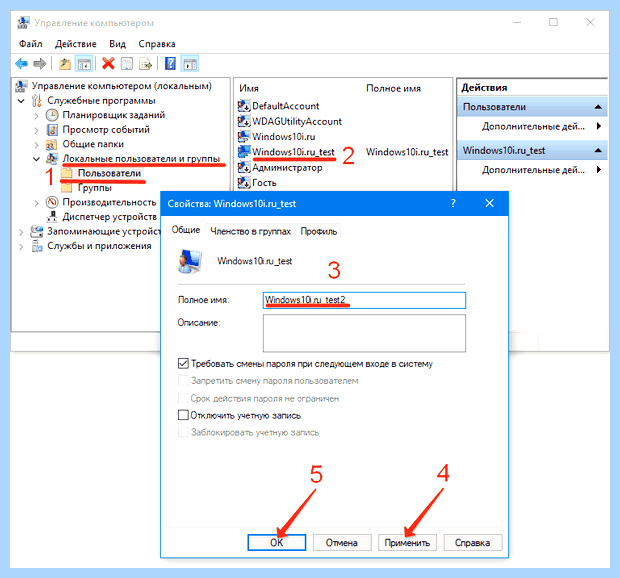Open Дополнительные действия under Пользователи
Viewport: 620px width, 578px height.
[533, 127]
